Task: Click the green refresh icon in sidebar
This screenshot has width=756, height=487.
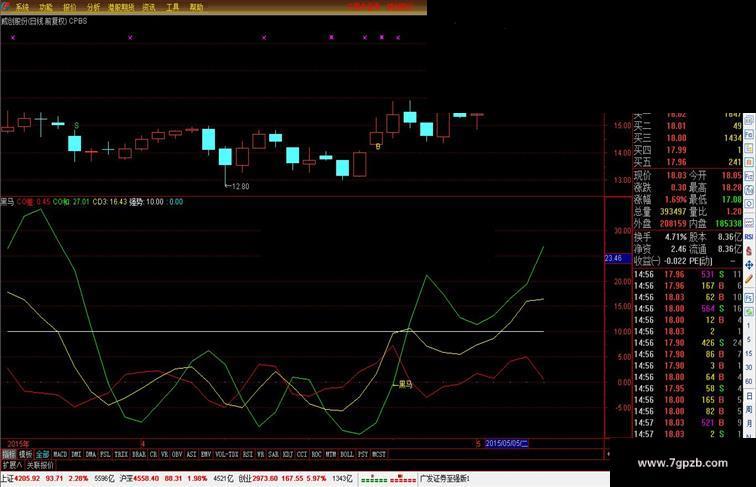Action: pos(749,311)
